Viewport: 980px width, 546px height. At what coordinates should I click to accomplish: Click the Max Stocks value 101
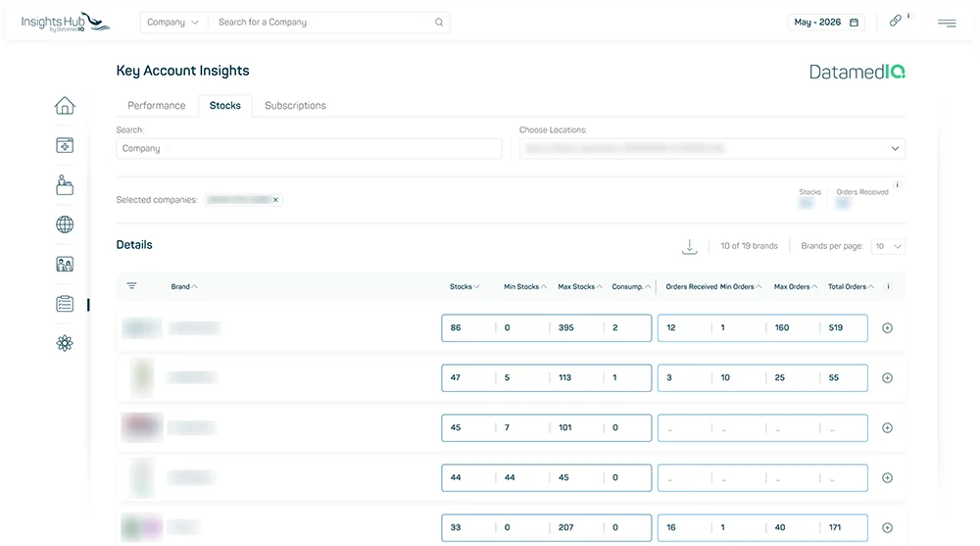pos(565,427)
